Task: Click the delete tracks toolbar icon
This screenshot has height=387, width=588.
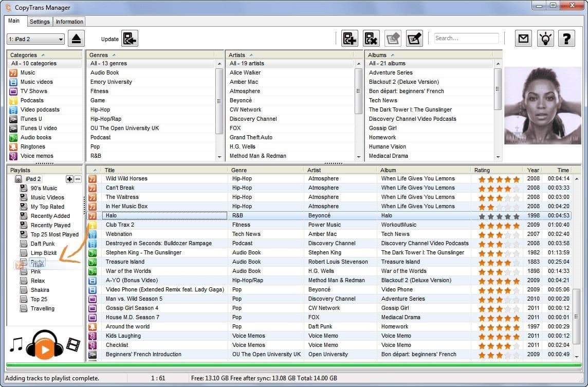Action: click(x=371, y=39)
